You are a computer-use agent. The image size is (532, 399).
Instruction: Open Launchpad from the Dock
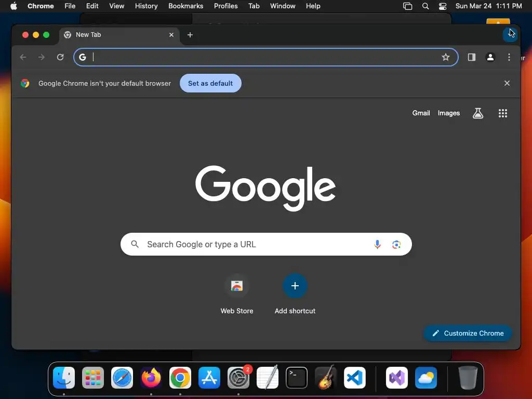point(93,378)
